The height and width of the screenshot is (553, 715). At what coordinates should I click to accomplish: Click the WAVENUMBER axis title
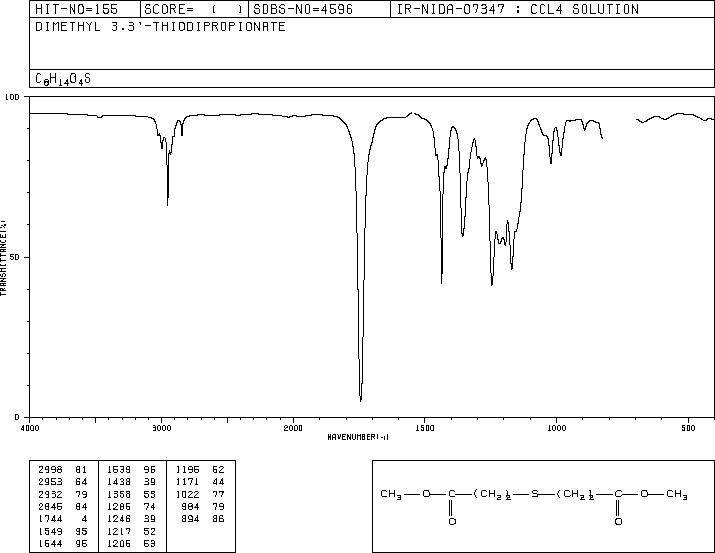(358, 437)
